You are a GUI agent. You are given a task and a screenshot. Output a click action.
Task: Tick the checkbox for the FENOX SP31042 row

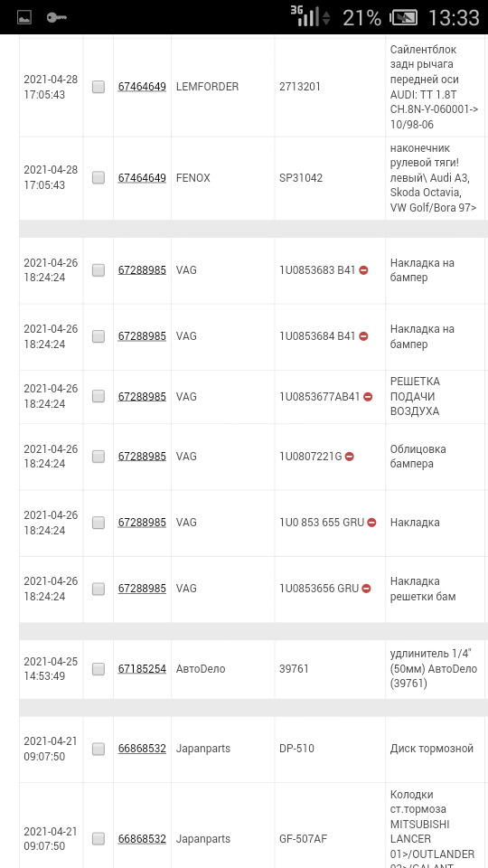point(99,178)
